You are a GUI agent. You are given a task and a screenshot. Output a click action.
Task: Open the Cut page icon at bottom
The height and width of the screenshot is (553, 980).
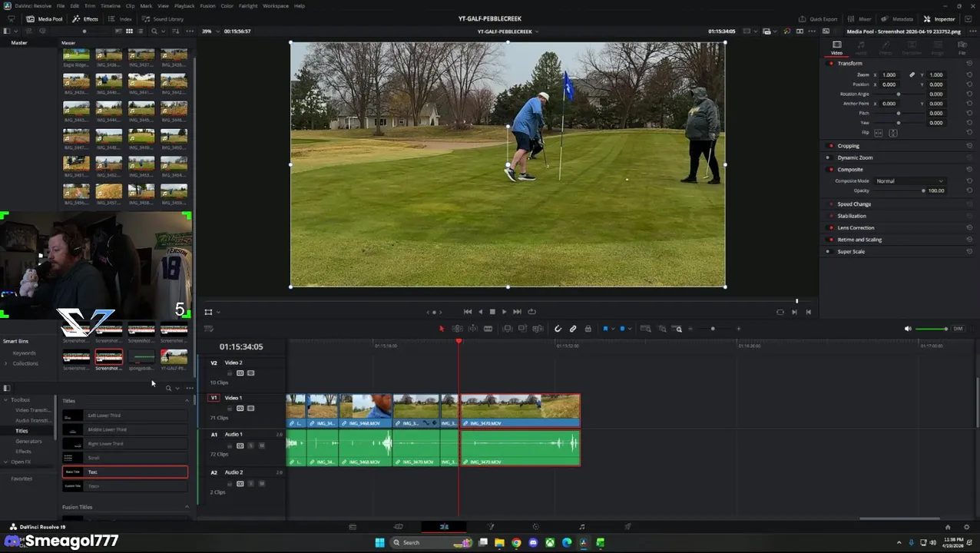tap(399, 527)
